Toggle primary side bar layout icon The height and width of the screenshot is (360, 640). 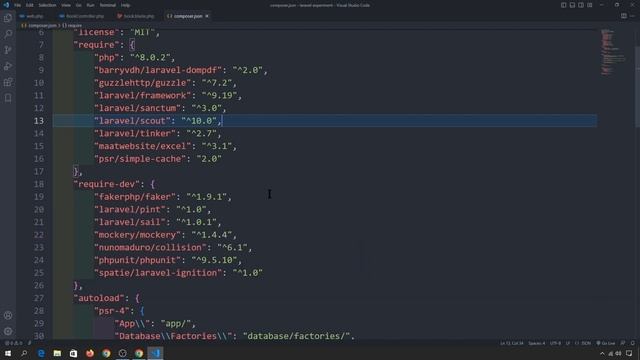point(563,5)
